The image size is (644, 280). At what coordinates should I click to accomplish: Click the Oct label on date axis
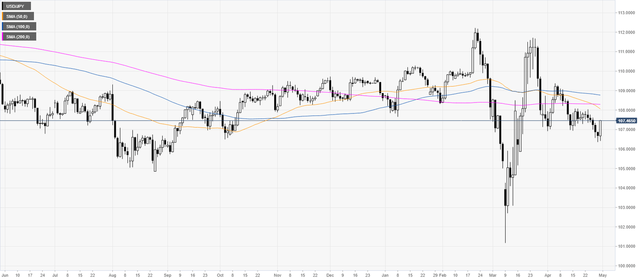[221, 276]
